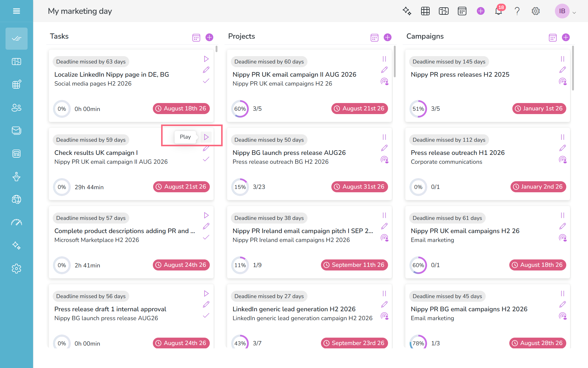Screen dimensions: 588x368
Task: Edit the Localize LinkedIn Nippy page task
Action: 206,70
